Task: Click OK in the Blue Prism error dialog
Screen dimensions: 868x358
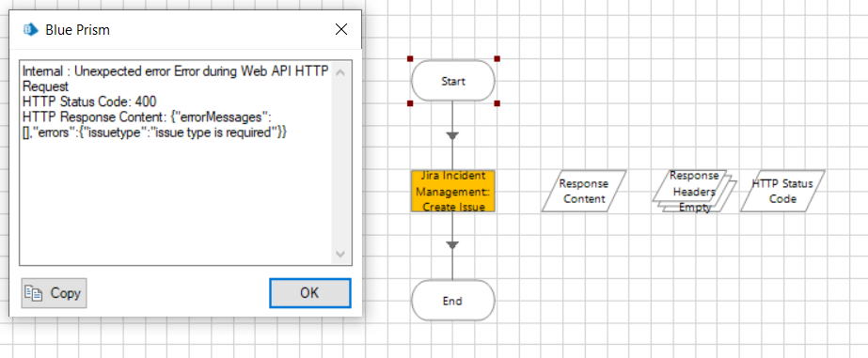Action: click(310, 293)
